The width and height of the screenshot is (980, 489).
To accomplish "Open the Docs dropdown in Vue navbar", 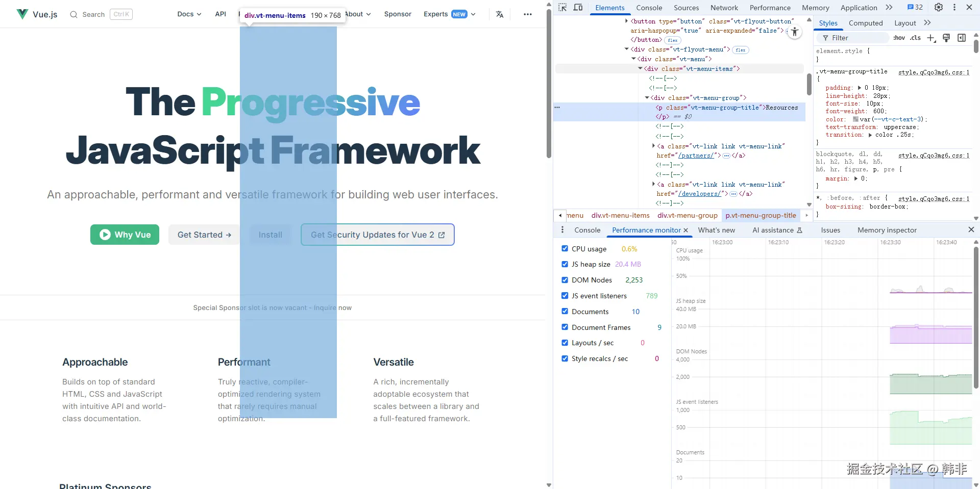I will (x=189, y=14).
